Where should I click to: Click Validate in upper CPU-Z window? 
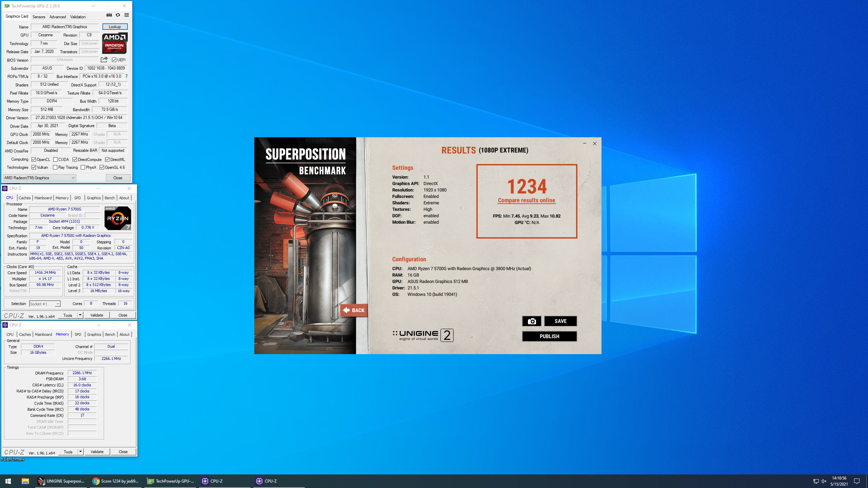[x=97, y=315]
